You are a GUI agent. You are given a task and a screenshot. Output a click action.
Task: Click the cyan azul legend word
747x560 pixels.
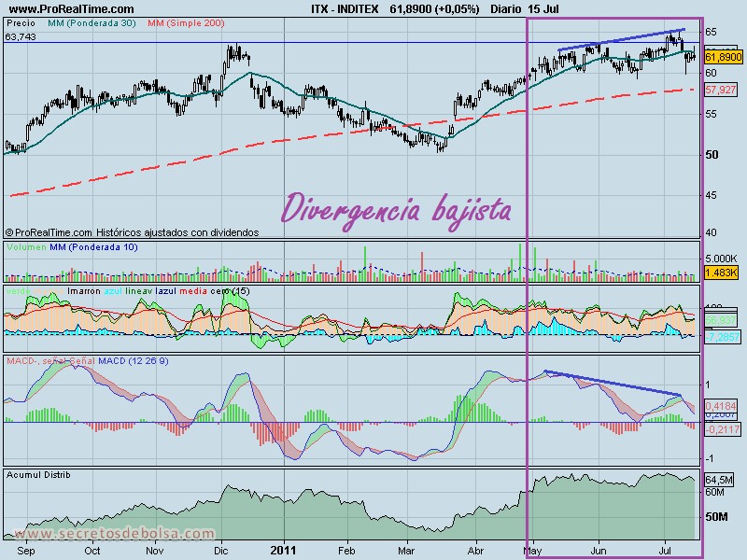tap(113, 291)
